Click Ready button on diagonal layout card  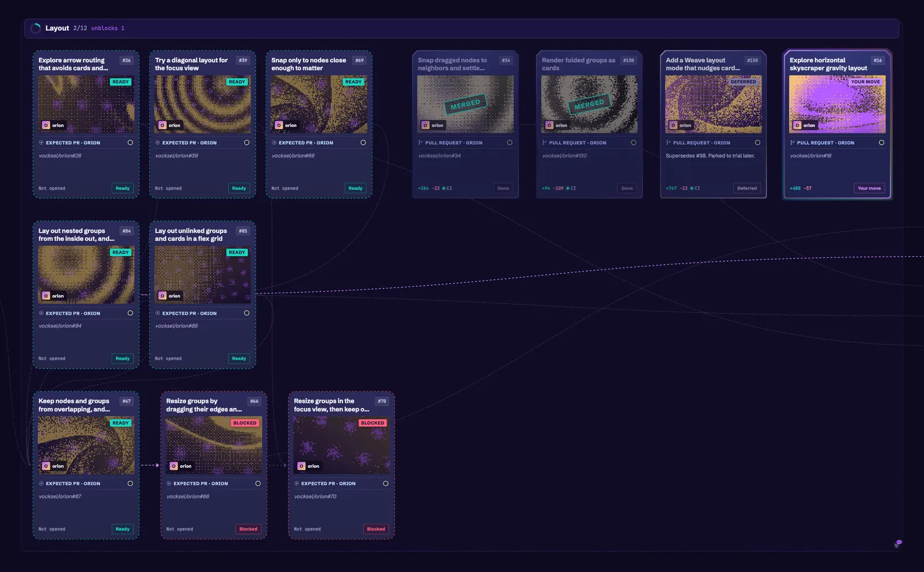tap(239, 188)
